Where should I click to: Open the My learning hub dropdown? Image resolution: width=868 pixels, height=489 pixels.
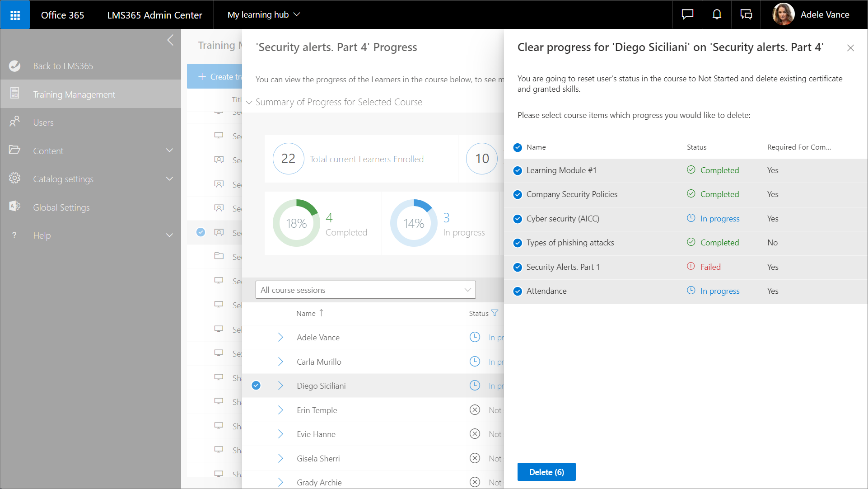[264, 15]
